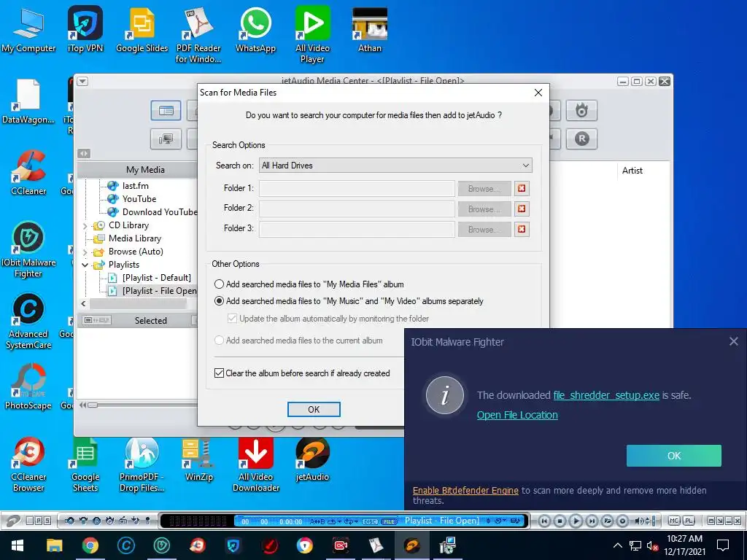Open the jetAudio menu dropdown arrow in title bar
747x560 pixels.
tap(82, 82)
